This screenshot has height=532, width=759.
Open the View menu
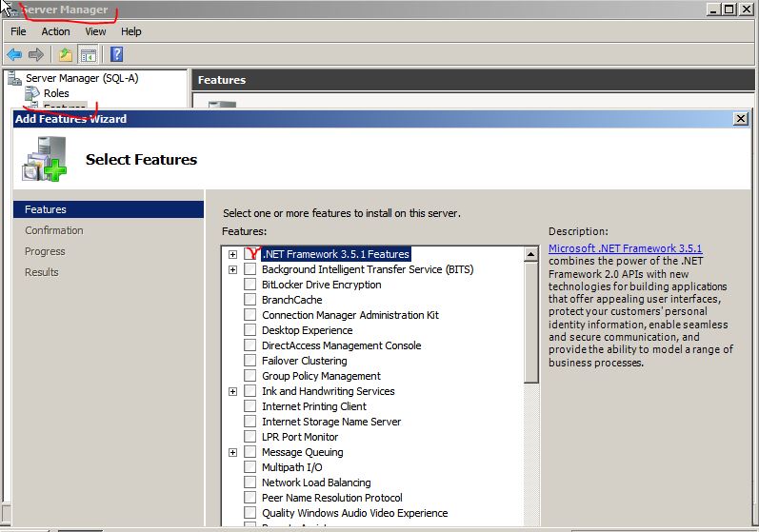pos(95,31)
